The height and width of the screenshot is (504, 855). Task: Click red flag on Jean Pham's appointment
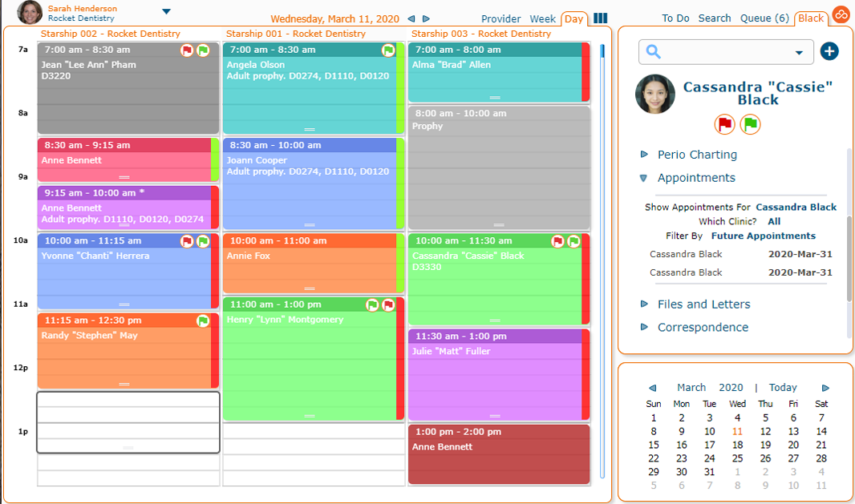tap(187, 50)
